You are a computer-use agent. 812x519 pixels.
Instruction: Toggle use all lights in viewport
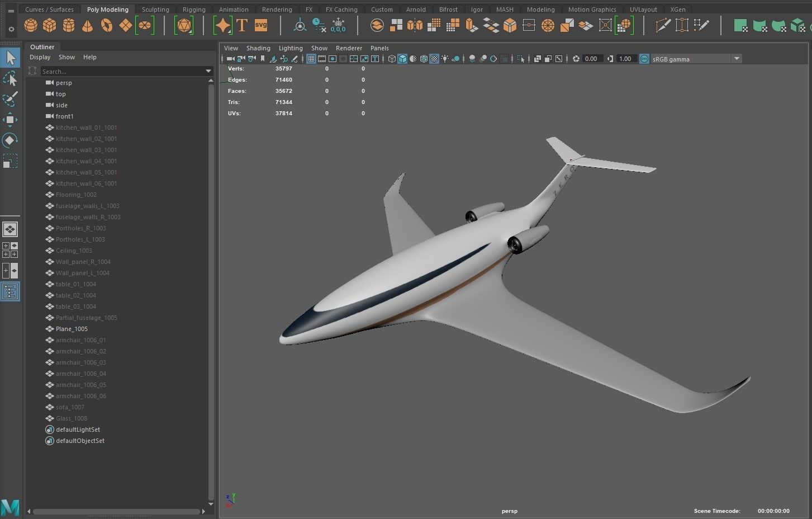click(445, 59)
